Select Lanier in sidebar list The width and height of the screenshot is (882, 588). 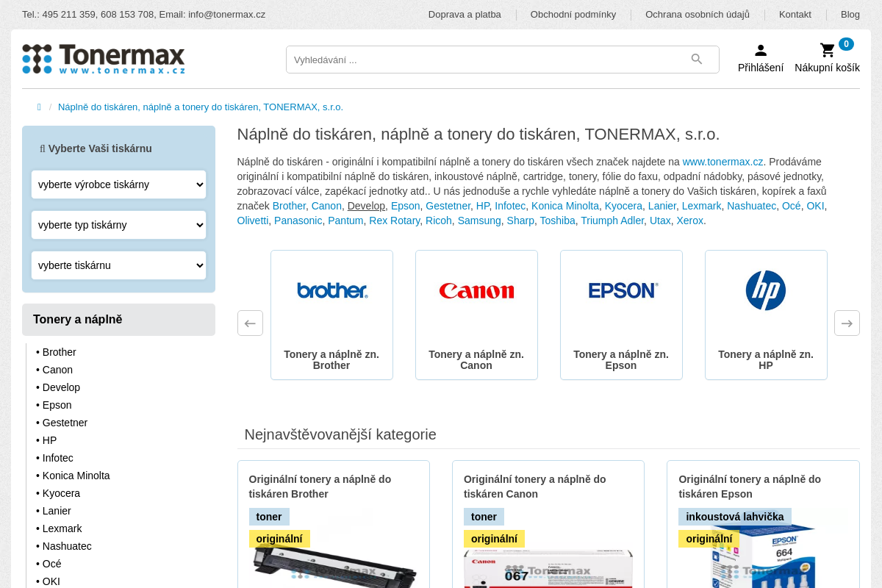pos(57,511)
